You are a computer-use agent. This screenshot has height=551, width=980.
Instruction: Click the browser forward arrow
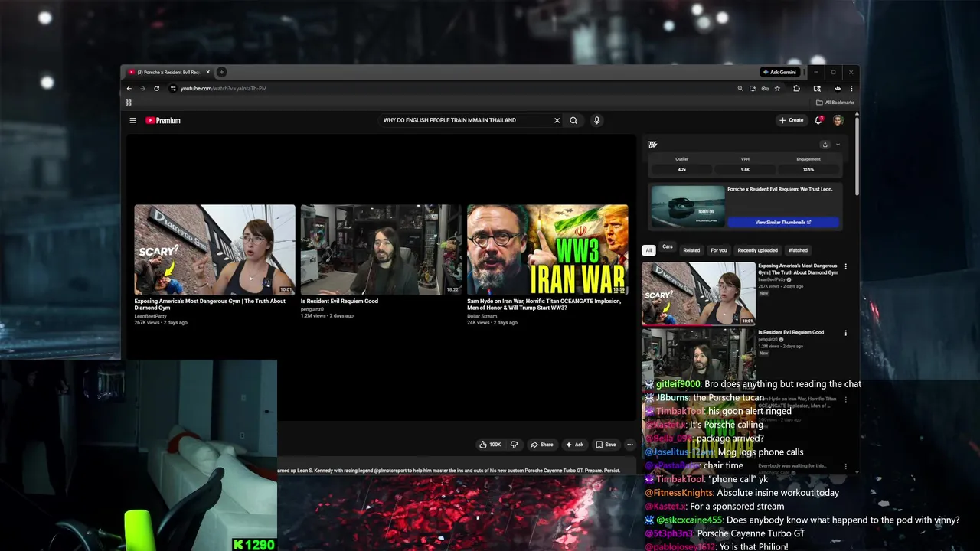tap(142, 88)
